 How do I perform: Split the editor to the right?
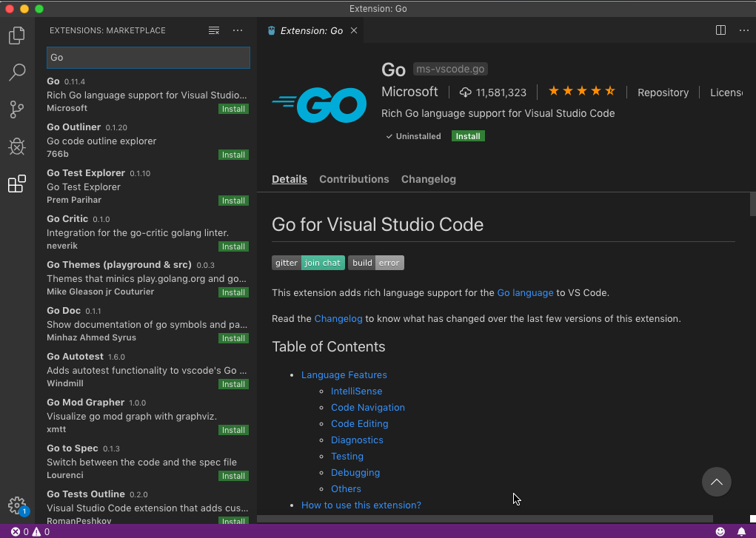tap(720, 30)
